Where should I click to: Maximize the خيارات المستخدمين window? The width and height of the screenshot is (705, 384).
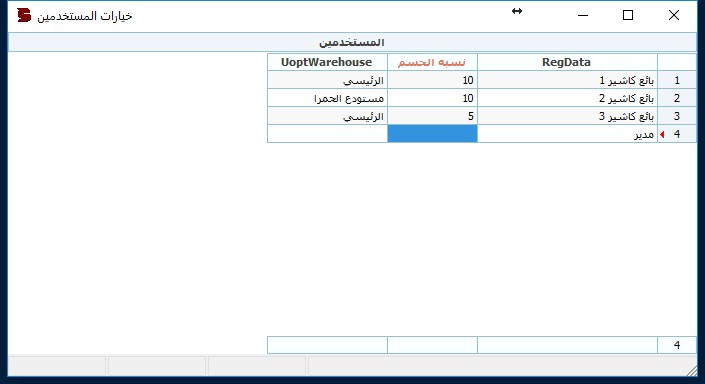628,15
